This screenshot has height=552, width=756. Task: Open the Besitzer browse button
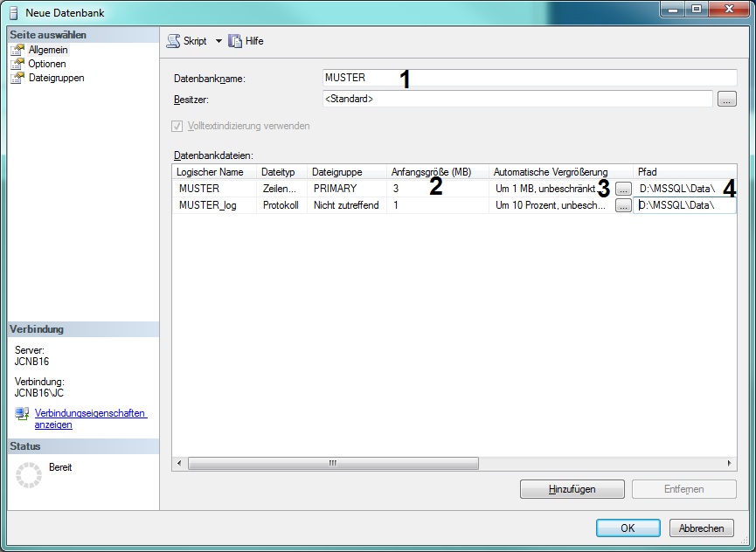pos(726,100)
